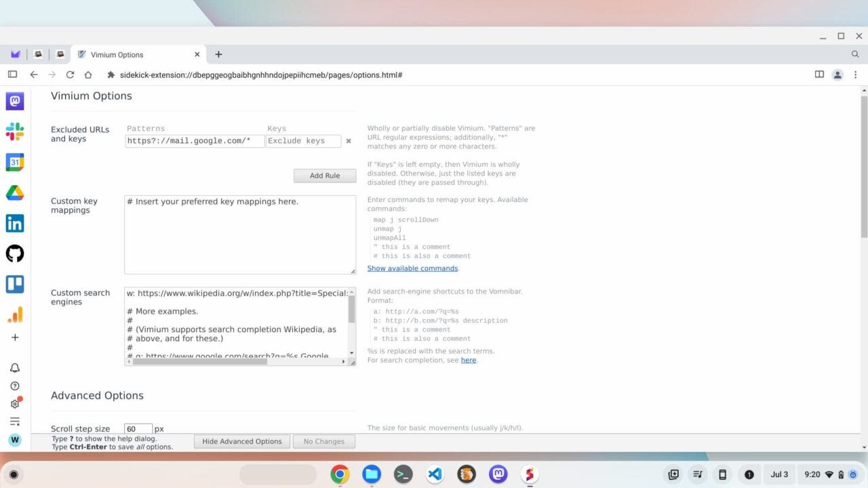Open the search completion 'here' link
This screenshot has height=488, width=868.
pos(469,360)
